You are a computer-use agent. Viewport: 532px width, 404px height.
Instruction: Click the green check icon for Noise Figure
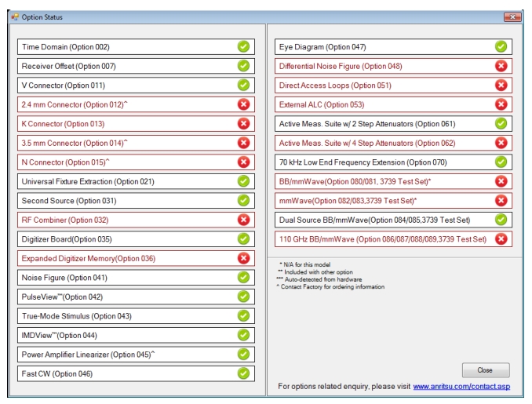click(243, 278)
